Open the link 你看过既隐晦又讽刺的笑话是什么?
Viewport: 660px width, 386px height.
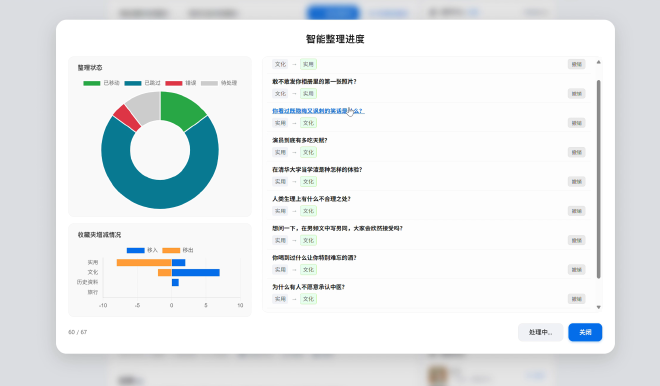(318, 111)
